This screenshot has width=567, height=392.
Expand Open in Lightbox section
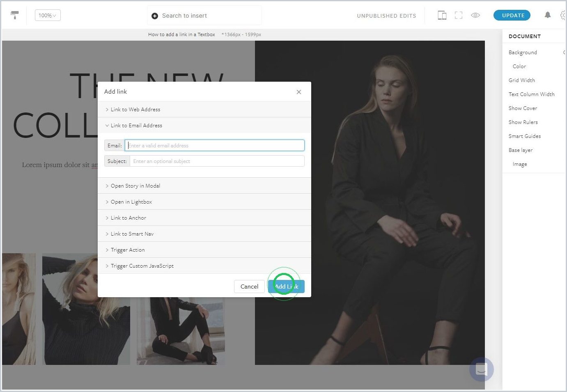(204, 202)
